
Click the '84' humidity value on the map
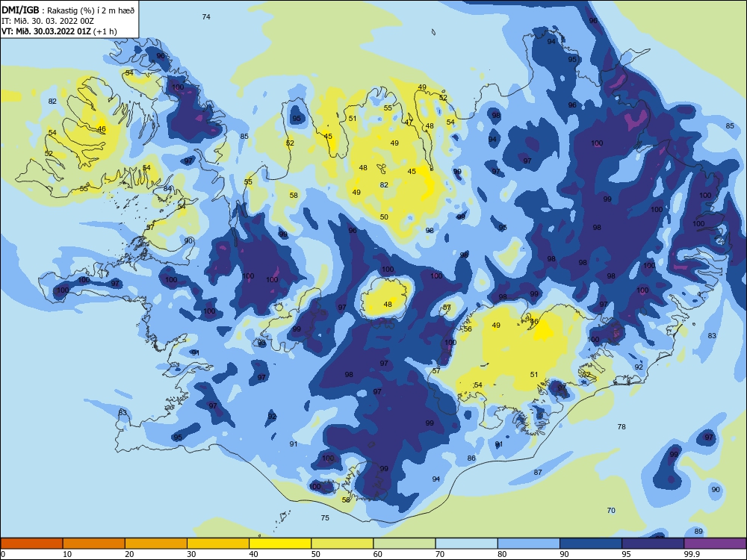click(x=167, y=189)
